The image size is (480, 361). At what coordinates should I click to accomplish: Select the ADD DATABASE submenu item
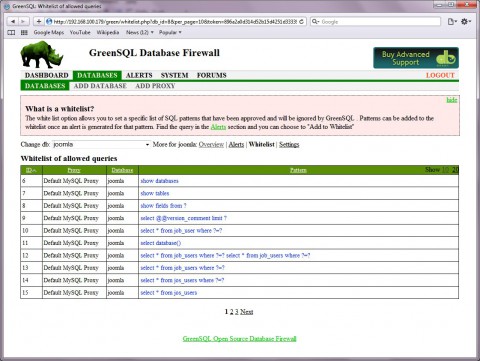[100, 86]
